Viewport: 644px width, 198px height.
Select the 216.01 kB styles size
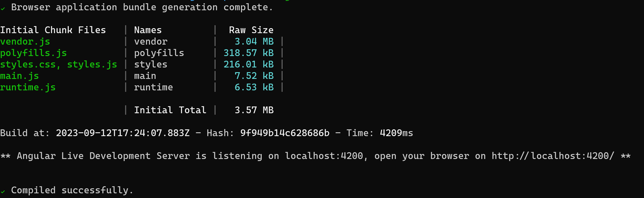click(248, 64)
